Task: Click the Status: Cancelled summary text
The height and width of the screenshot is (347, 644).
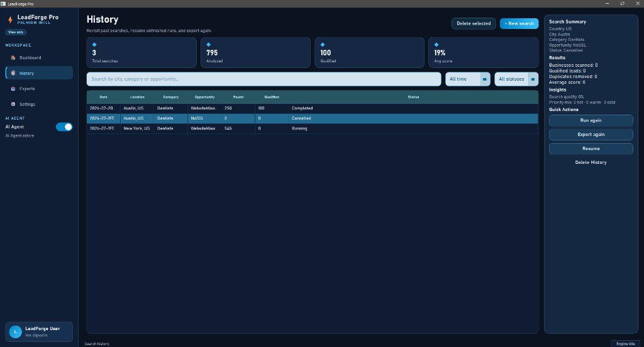Action: [565, 50]
